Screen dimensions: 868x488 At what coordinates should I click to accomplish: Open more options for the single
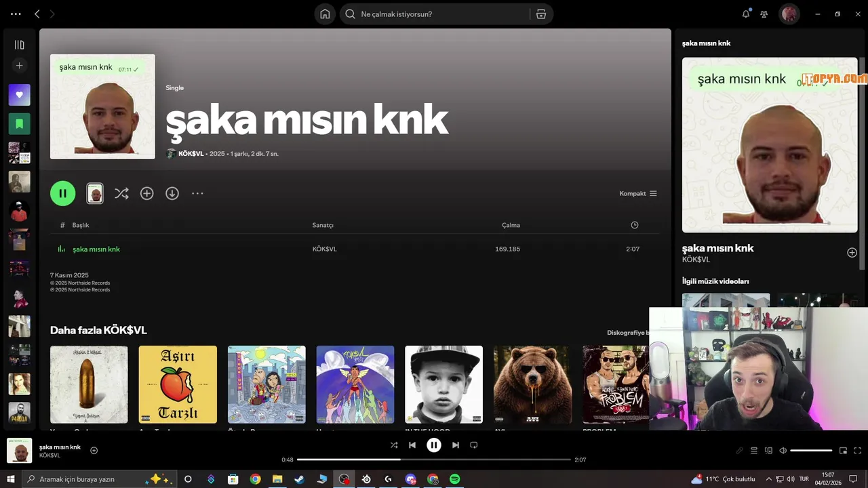pyautogui.click(x=197, y=194)
